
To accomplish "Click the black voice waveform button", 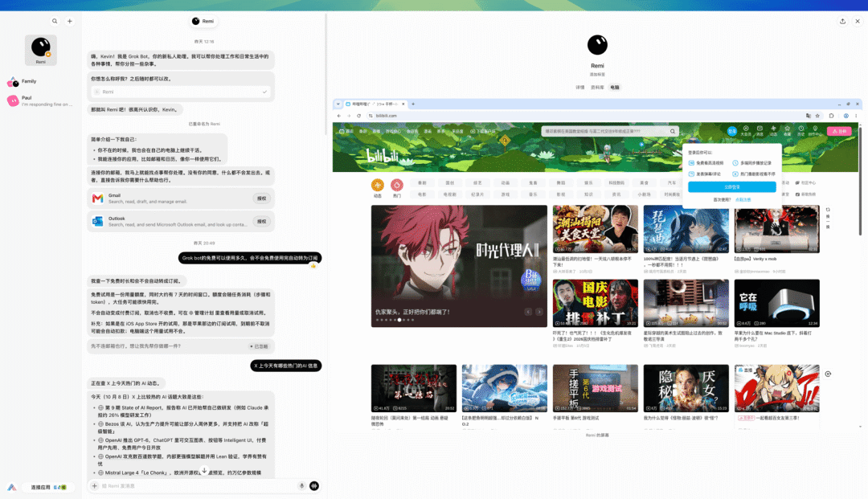I will (314, 485).
